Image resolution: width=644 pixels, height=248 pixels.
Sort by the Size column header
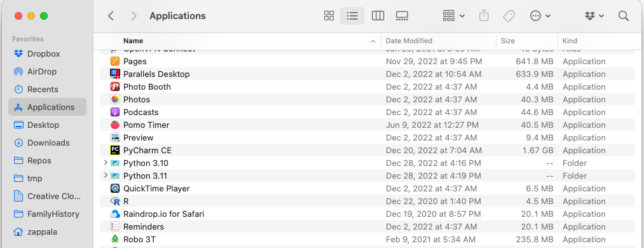[508, 41]
